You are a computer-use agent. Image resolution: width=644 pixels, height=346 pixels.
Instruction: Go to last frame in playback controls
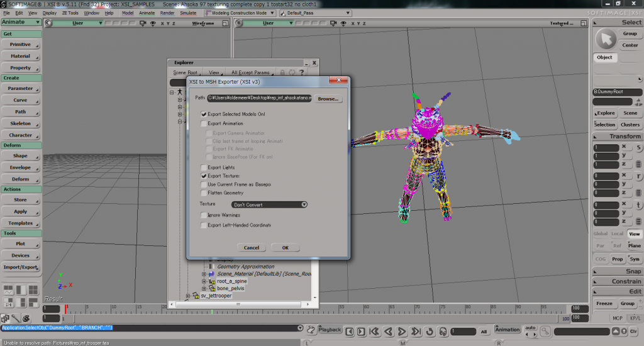416,331
